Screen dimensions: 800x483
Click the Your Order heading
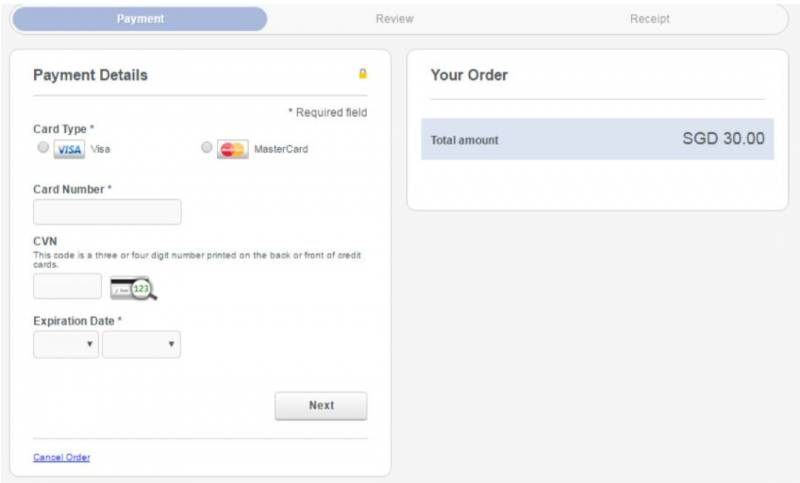(469, 75)
